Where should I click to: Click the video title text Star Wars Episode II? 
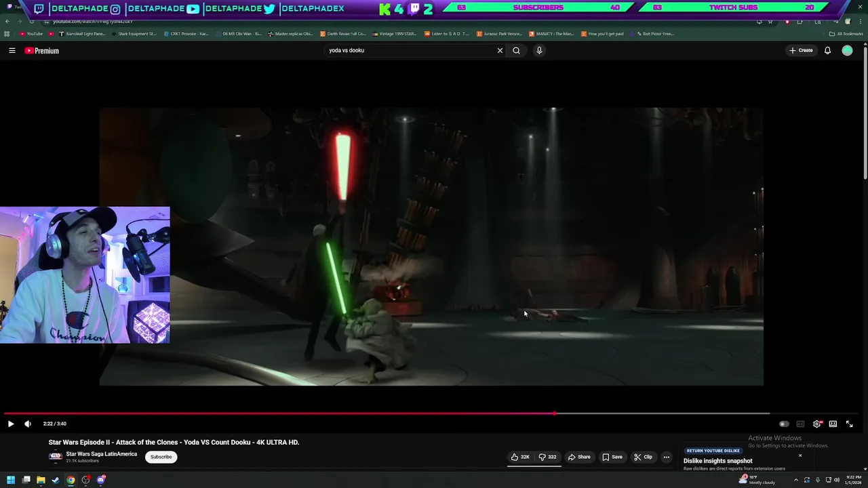pos(174,442)
